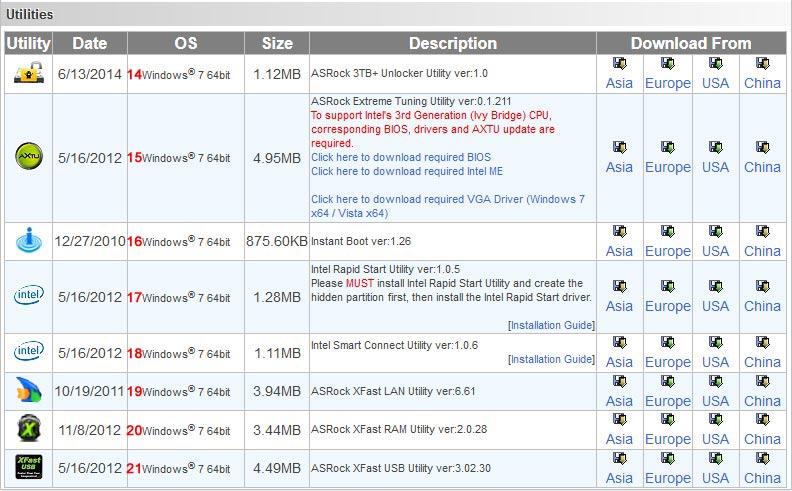This screenshot has height=491, width=792.
Task: Click the 4.95MB size cell
Action: 277,158
